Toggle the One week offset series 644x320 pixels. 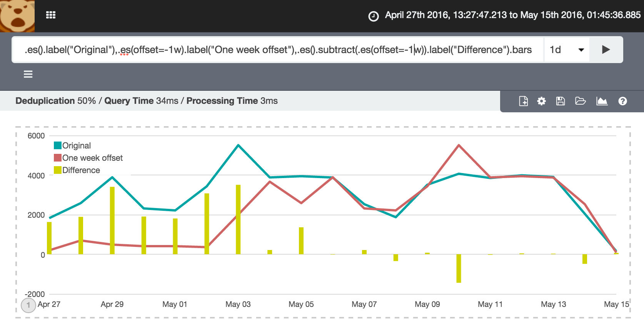click(x=92, y=158)
